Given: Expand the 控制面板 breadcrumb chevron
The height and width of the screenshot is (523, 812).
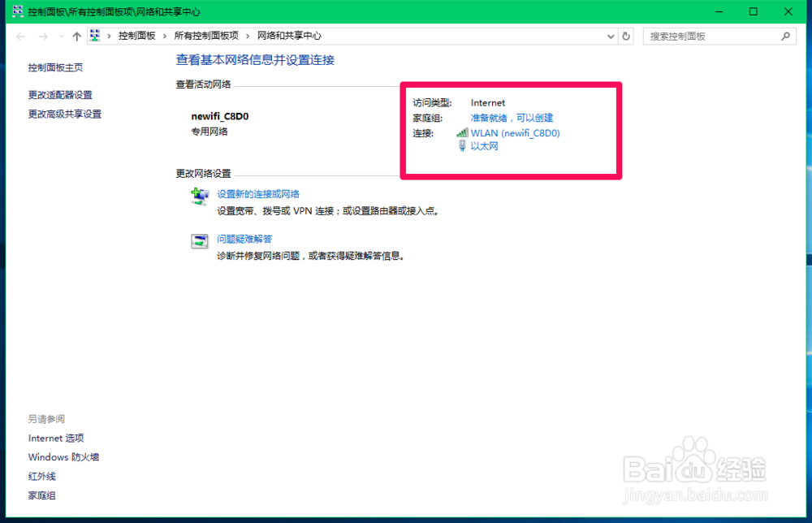Looking at the screenshot, I should coord(162,36).
